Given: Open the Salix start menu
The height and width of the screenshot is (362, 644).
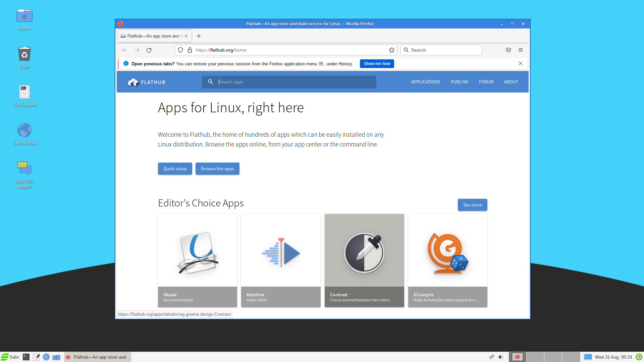Looking at the screenshot, I should [x=10, y=357].
